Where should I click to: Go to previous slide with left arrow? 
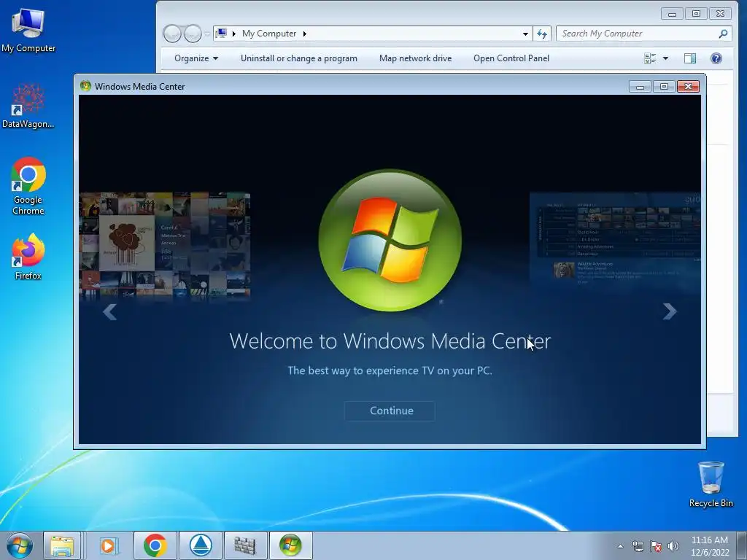click(110, 312)
